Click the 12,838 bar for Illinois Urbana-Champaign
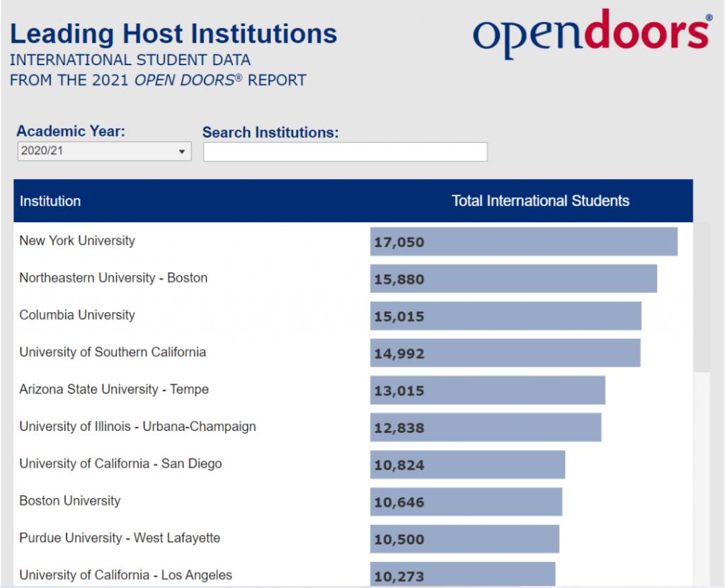Viewport: 725px width, 588px height. point(486,427)
